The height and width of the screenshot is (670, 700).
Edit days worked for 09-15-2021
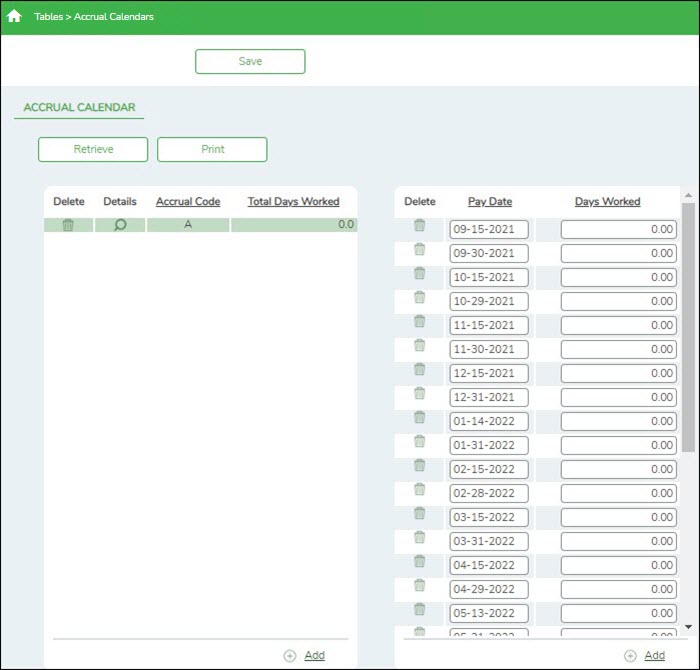[x=619, y=229]
